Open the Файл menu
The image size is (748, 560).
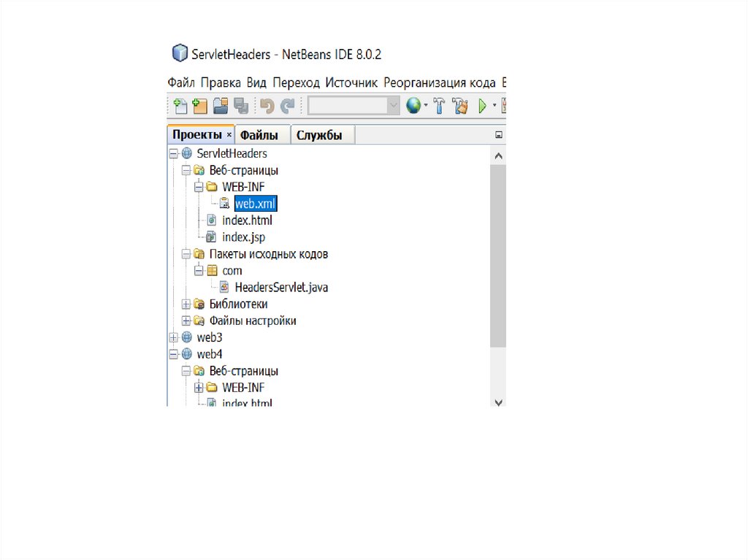pos(181,83)
